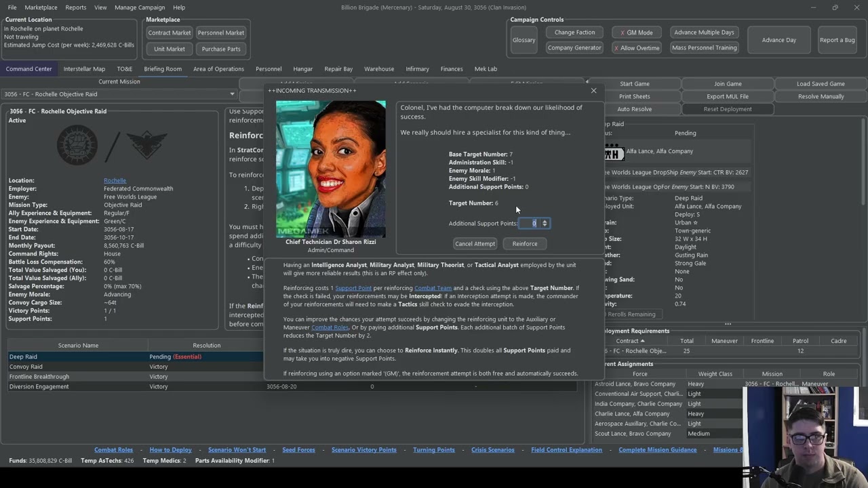Click Report a Bug
Viewport: 868px width, 488px height.
pos(837,40)
